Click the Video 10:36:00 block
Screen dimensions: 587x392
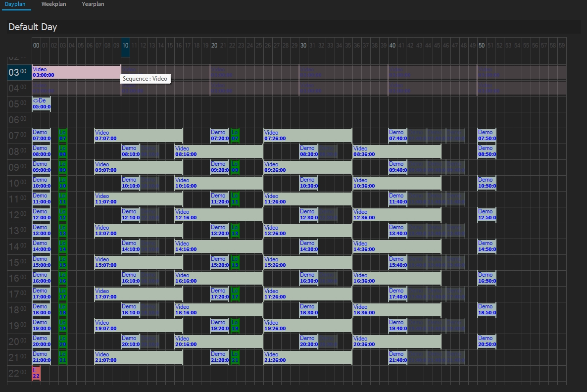pos(397,183)
